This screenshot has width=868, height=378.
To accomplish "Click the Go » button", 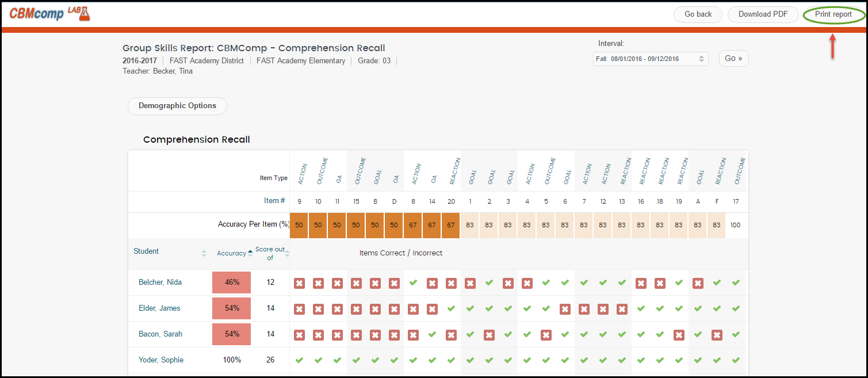I will pos(733,59).
